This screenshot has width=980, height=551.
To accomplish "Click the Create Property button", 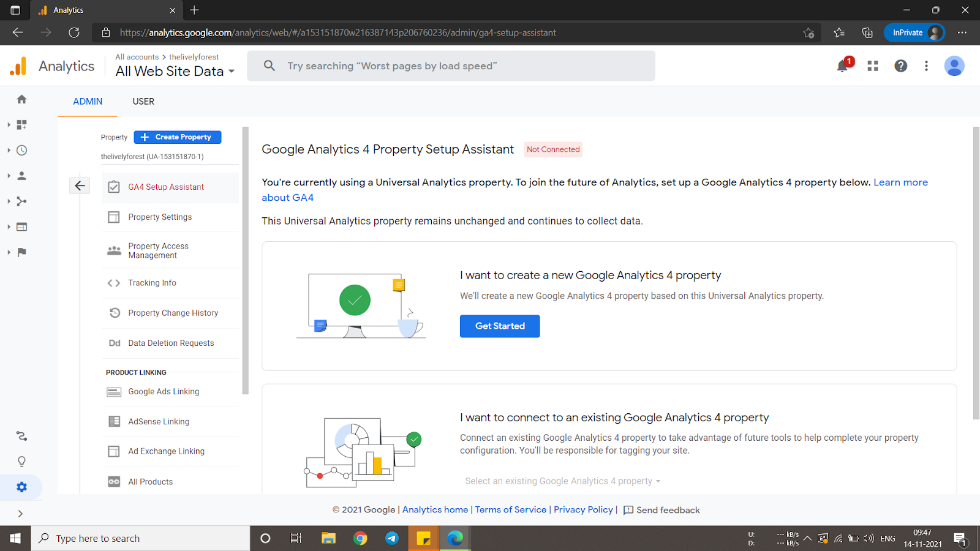I will click(178, 137).
